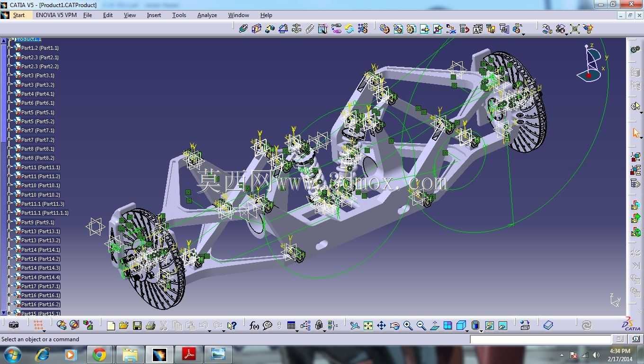Expand the Part17 (Part17.1) tree node
The height and width of the screenshot is (364, 644).
click(x=9, y=286)
